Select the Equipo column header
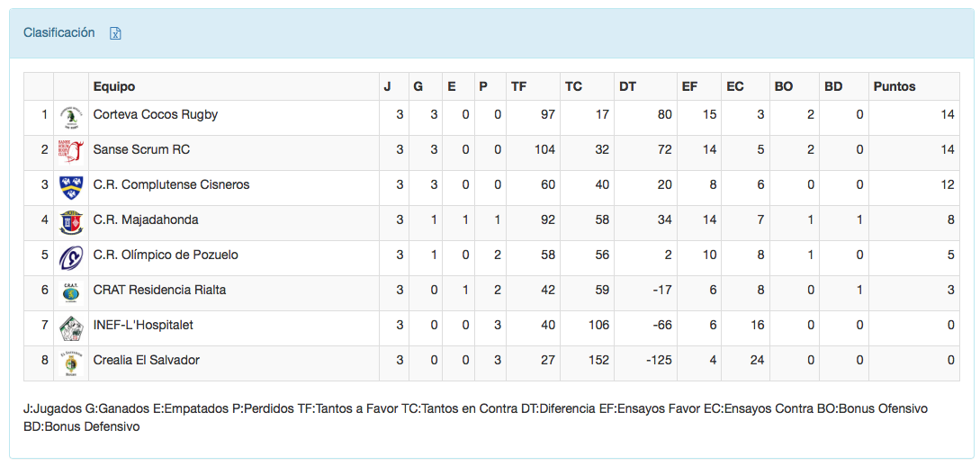 (x=114, y=86)
